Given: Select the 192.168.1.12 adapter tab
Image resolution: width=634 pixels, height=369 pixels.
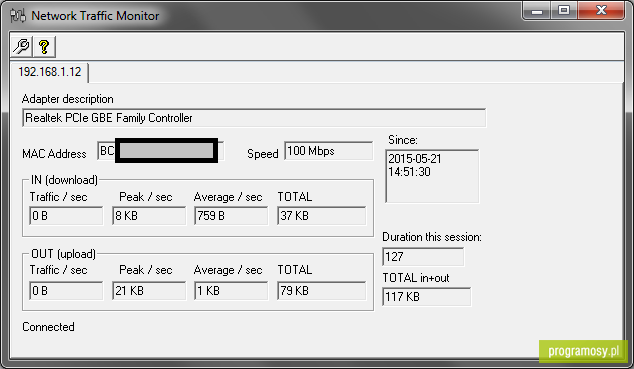Looking at the screenshot, I should point(49,72).
